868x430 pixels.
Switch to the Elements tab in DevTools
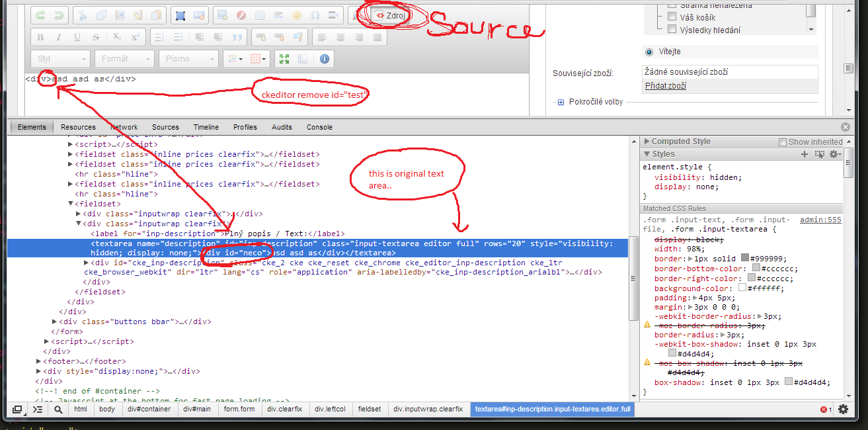(x=32, y=127)
